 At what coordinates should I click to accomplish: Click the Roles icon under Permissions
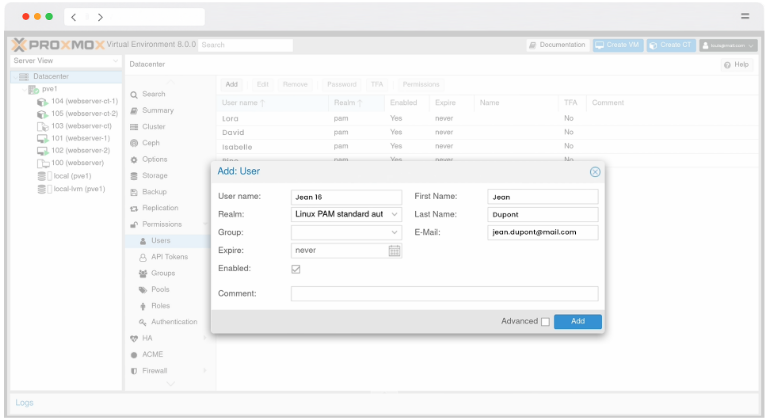143,306
